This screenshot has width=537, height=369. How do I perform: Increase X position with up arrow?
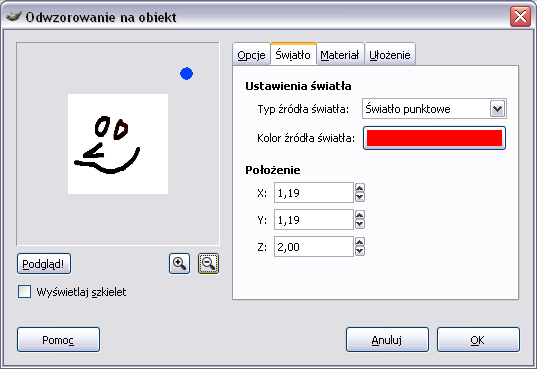360,188
